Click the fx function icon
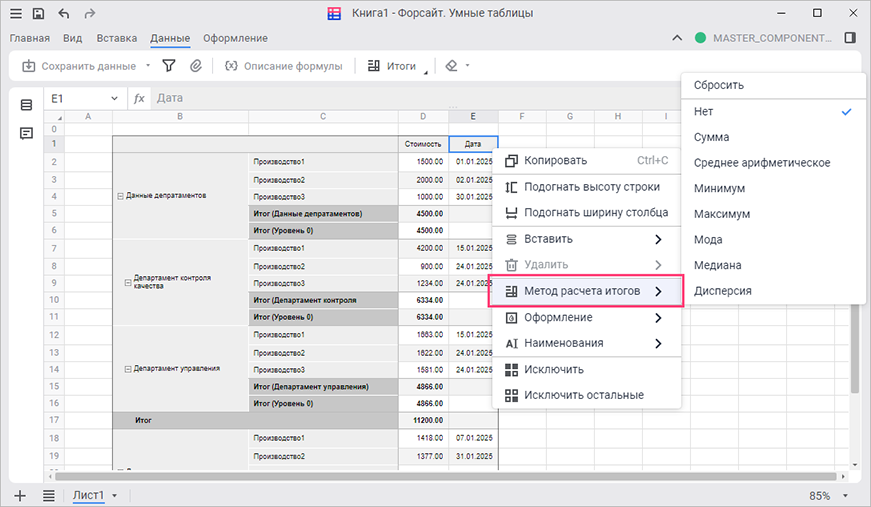The height and width of the screenshot is (507, 871). pos(139,98)
